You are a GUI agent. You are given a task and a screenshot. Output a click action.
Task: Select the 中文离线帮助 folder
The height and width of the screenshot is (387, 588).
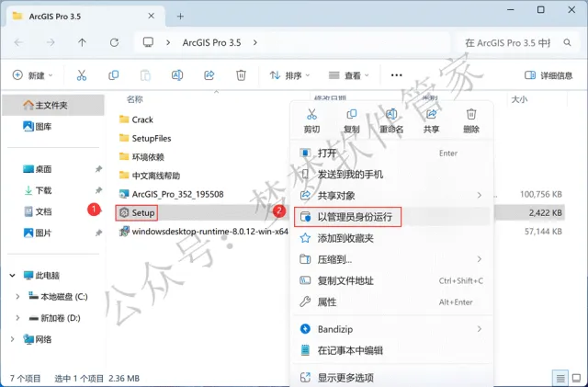click(149, 176)
